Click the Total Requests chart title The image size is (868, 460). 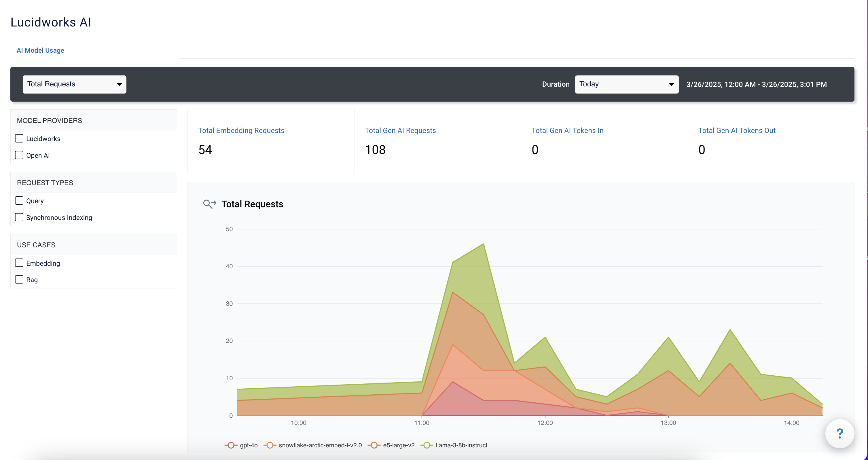pyautogui.click(x=252, y=204)
